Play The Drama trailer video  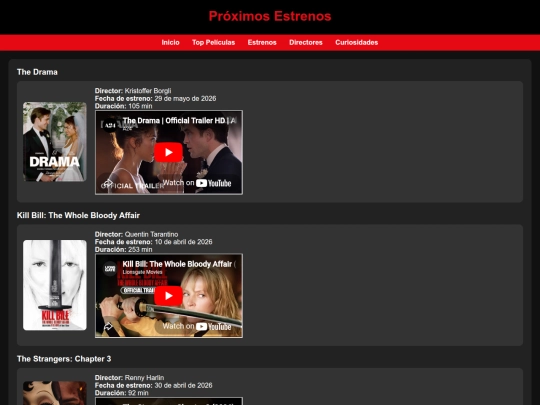tap(168, 152)
